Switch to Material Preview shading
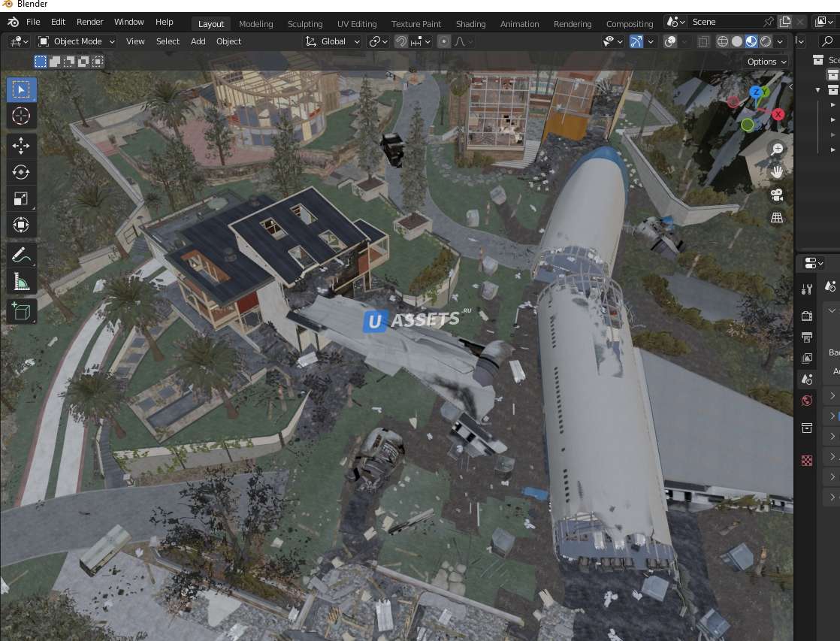 (x=751, y=41)
